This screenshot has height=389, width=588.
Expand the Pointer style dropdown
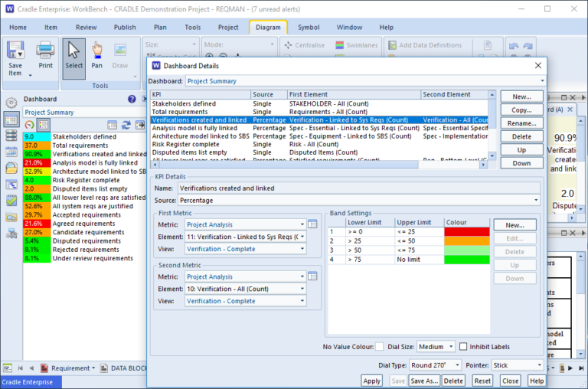tap(518, 365)
